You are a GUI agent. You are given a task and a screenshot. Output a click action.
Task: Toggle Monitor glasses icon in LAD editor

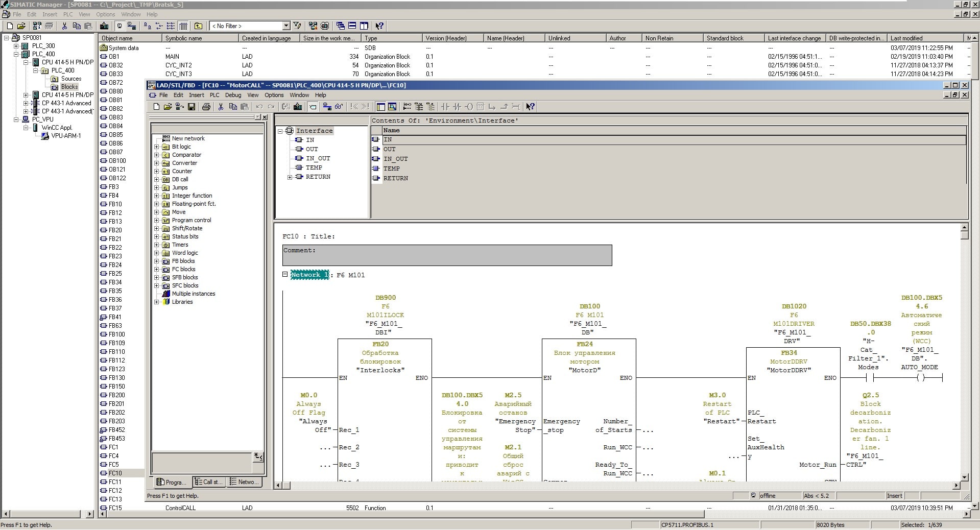pyautogui.click(x=339, y=107)
